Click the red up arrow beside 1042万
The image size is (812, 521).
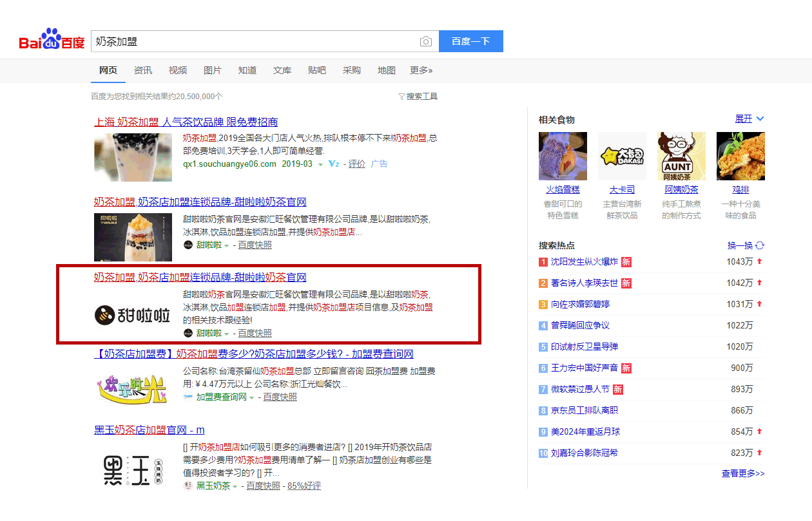click(759, 283)
